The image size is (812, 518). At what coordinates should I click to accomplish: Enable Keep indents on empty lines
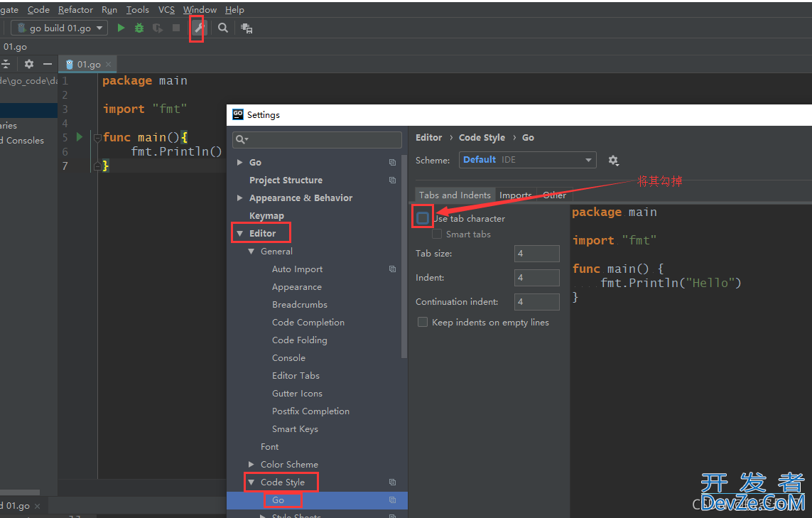[x=423, y=322]
